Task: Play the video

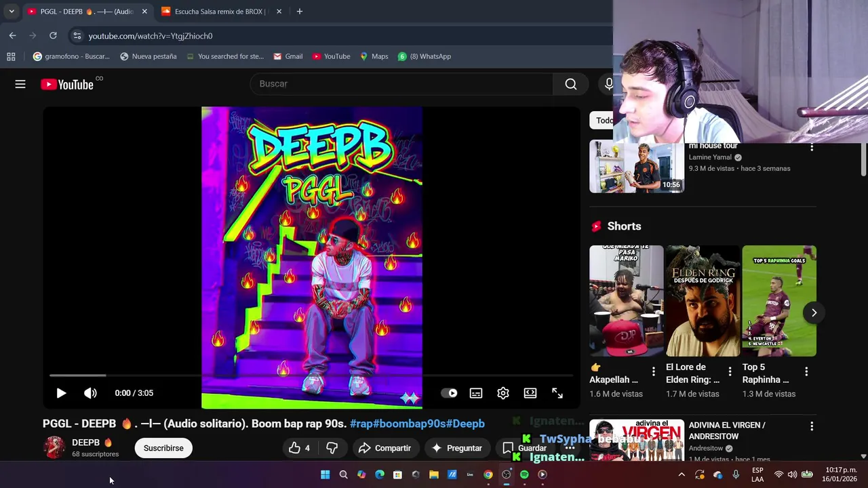Action: click(x=61, y=393)
